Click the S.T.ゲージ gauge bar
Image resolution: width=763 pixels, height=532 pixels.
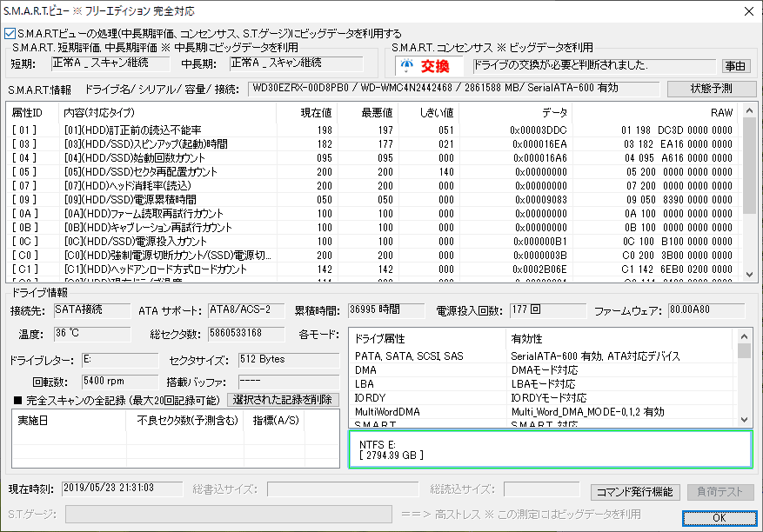[229, 515]
